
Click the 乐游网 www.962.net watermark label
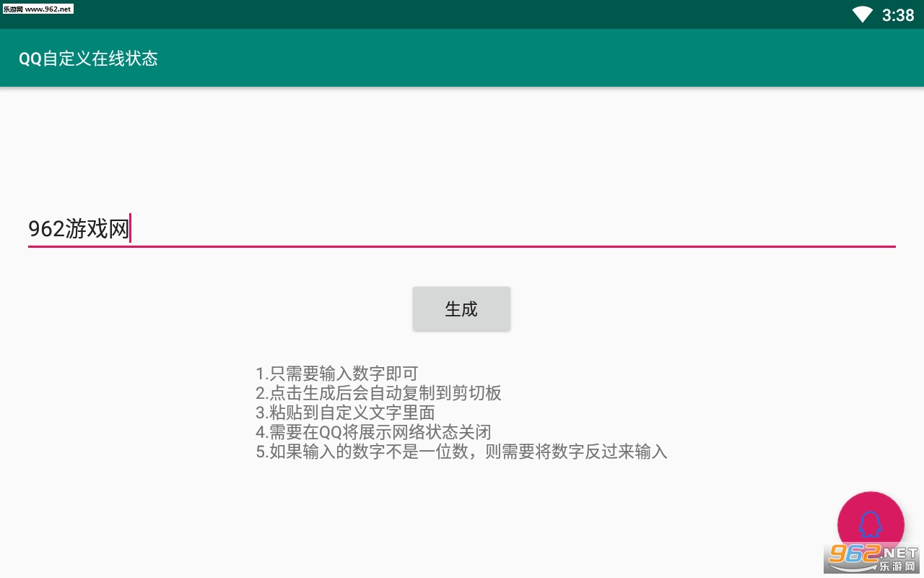point(37,9)
